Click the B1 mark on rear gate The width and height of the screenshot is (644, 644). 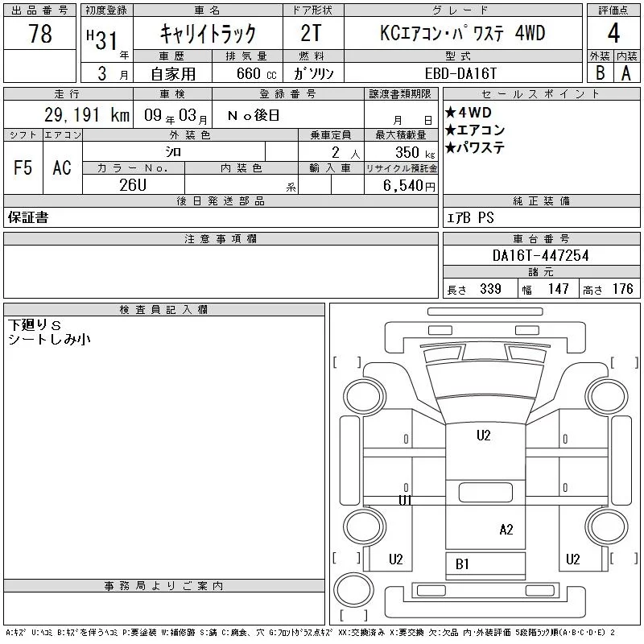point(462,564)
